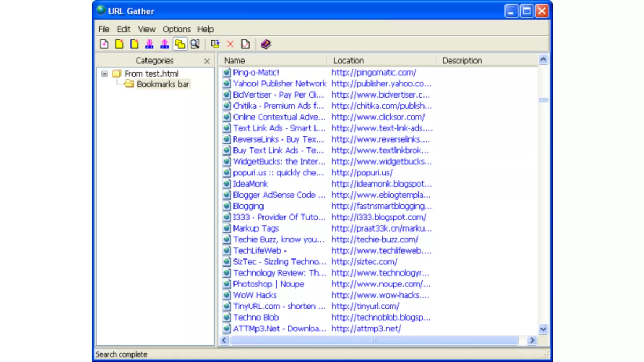Viewport: 644px width, 362px height.
Task: Select the WidgetBucks: the Inter... entry
Action: pyautogui.click(x=279, y=161)
